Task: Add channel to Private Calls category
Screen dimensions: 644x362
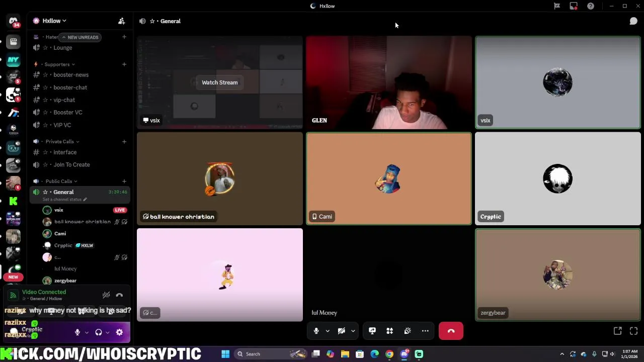Action: (124, 141)
